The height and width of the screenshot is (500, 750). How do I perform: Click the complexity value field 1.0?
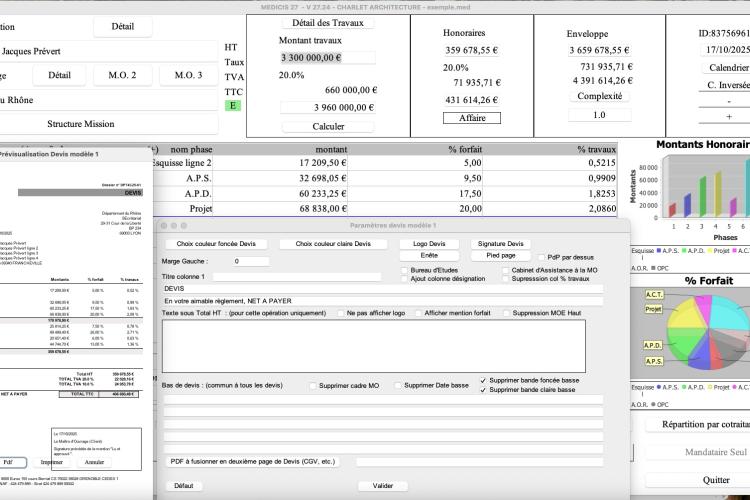coord(599,115)
